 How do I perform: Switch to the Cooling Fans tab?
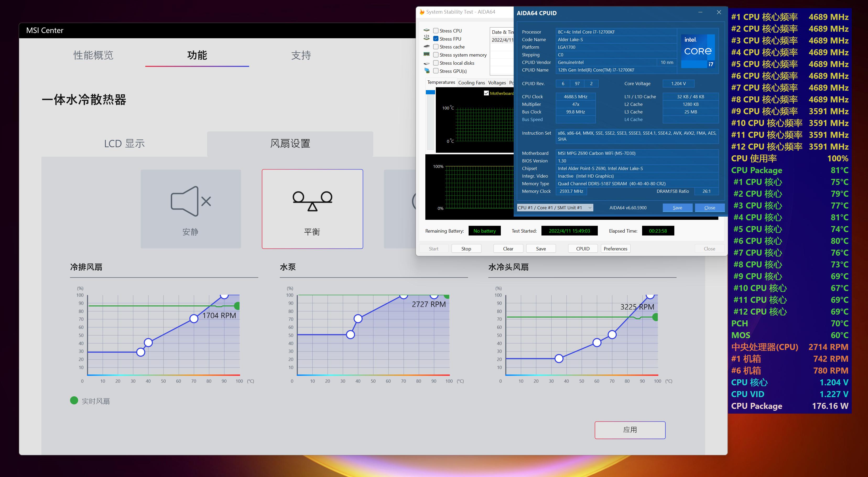click(x=471, y=83)
